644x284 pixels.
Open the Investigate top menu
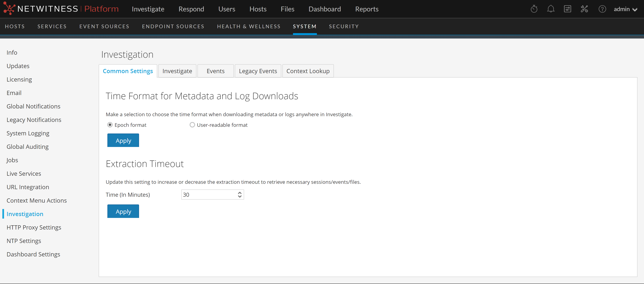[148, 9]
